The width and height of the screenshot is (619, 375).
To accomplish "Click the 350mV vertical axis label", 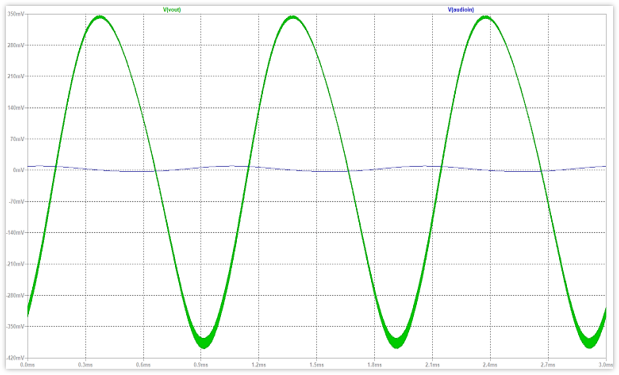I will (x=16, y=14).
